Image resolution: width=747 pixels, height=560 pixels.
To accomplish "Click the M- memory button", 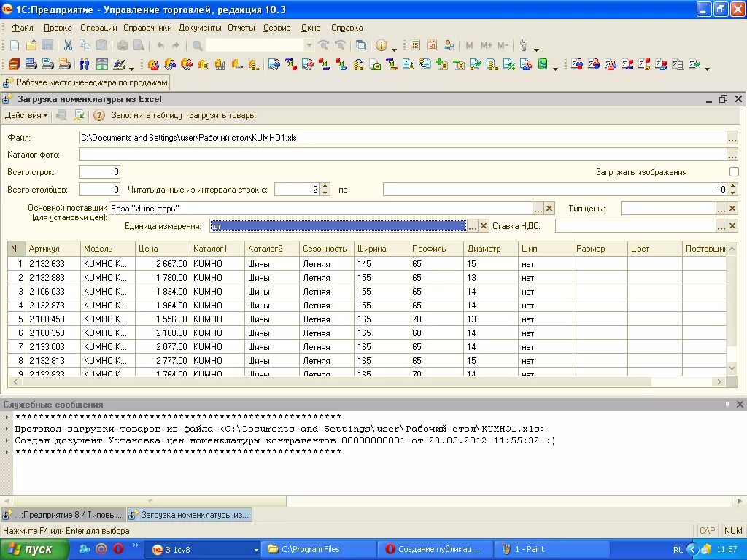I will [x=503, y=45].
